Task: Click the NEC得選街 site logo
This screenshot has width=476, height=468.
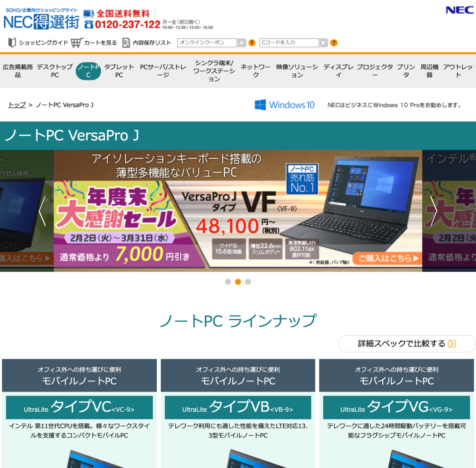Action: point(41,19)
